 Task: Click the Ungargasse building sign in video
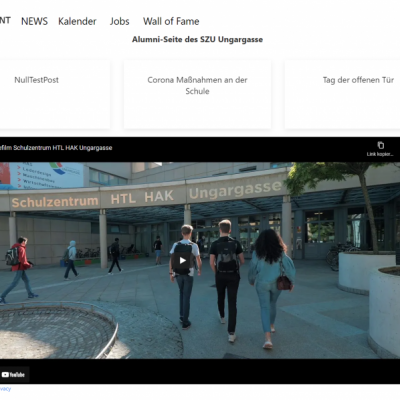coord(235,190)
